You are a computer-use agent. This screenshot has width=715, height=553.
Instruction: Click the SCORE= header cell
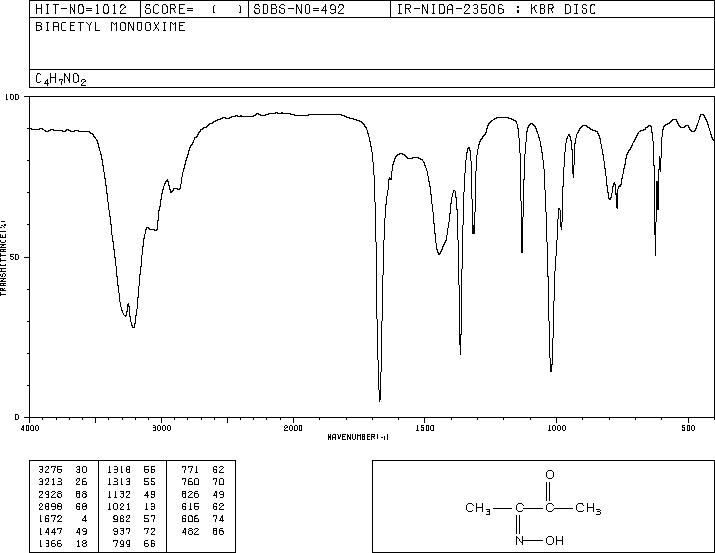193,9
